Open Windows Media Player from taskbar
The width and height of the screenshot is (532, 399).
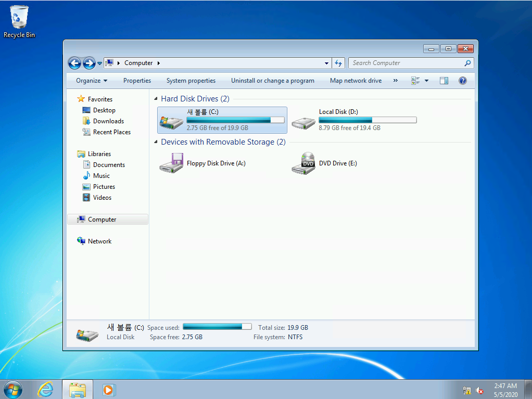(109, 390)
